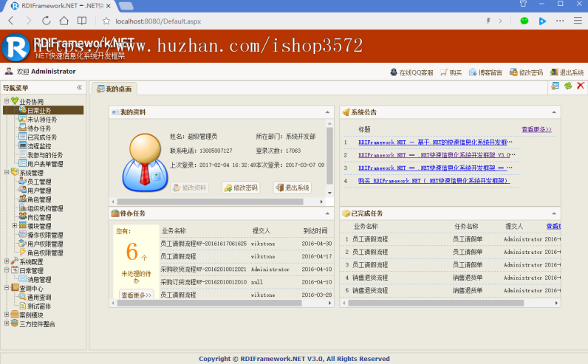
Task: Open 操作权限管理 tree item
Action: [45, 235]
